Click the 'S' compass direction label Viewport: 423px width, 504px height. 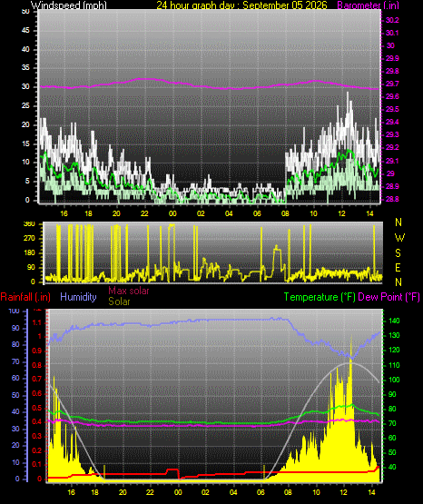pos(398,253)
